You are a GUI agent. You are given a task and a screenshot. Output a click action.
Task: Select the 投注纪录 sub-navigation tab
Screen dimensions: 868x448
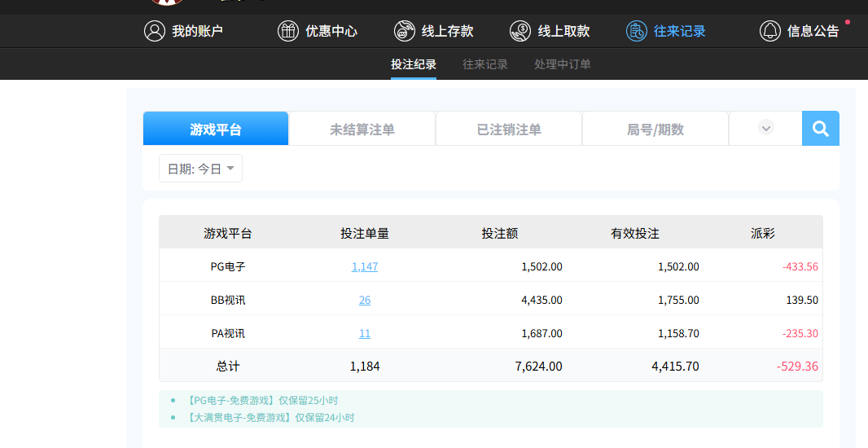click(414, 64)
